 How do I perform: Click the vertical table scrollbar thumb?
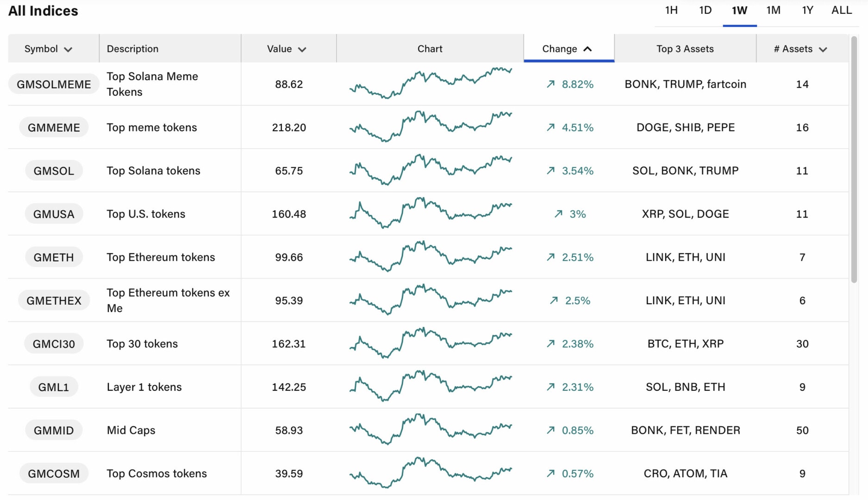tap(854, 160)
